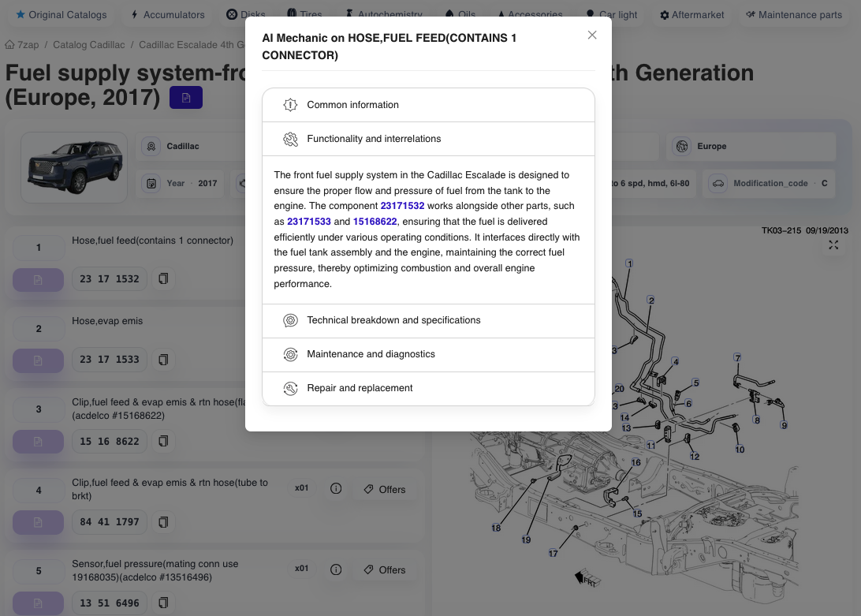Expand the parts diagram to fullscreen
The width and height of the screenshot is (861, 616).
pos(833,245)
